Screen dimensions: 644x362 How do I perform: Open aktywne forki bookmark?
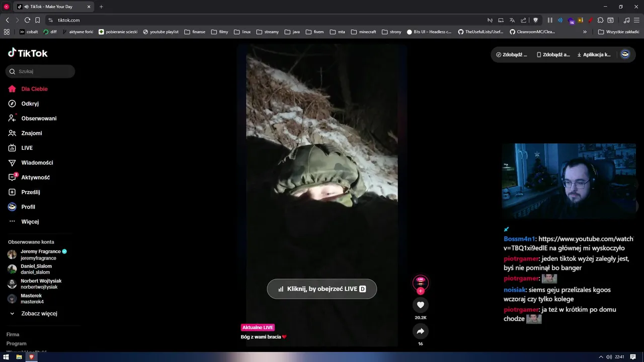coord(77,32)
